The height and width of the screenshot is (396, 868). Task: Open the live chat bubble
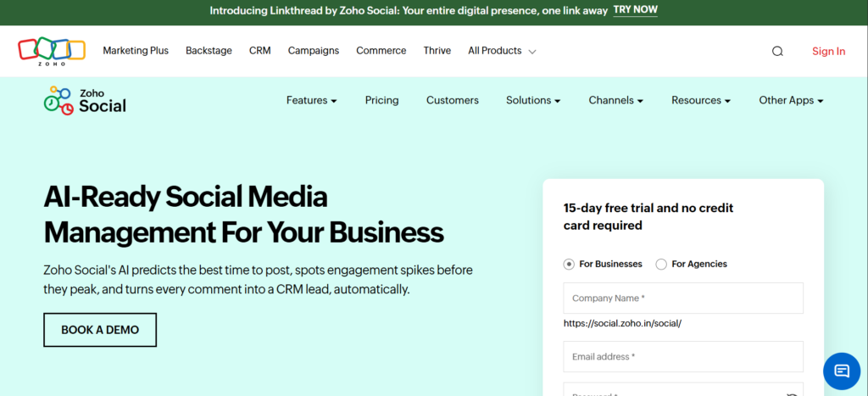[842, 371]
